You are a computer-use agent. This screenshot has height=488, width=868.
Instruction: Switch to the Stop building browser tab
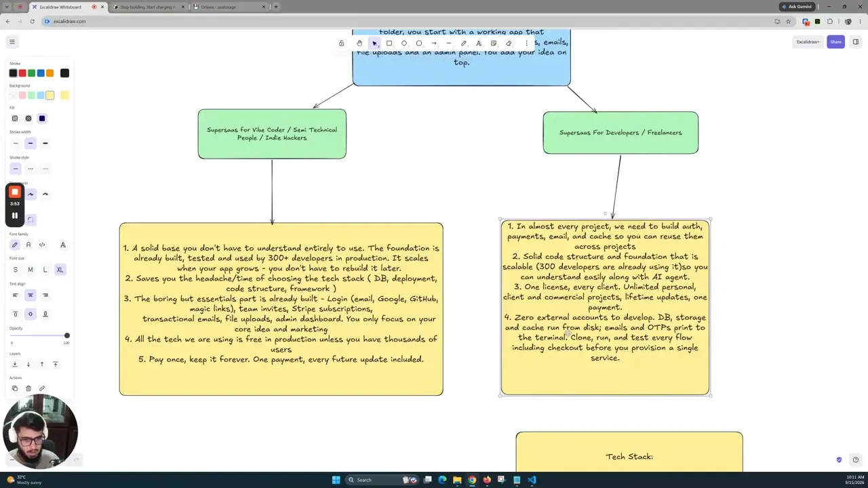[147, 7]
